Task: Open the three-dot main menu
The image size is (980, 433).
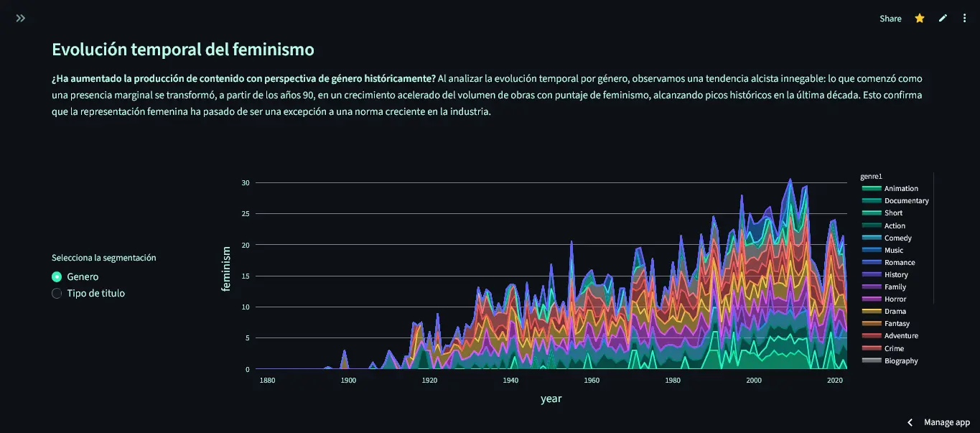Action: click(965, 19)
